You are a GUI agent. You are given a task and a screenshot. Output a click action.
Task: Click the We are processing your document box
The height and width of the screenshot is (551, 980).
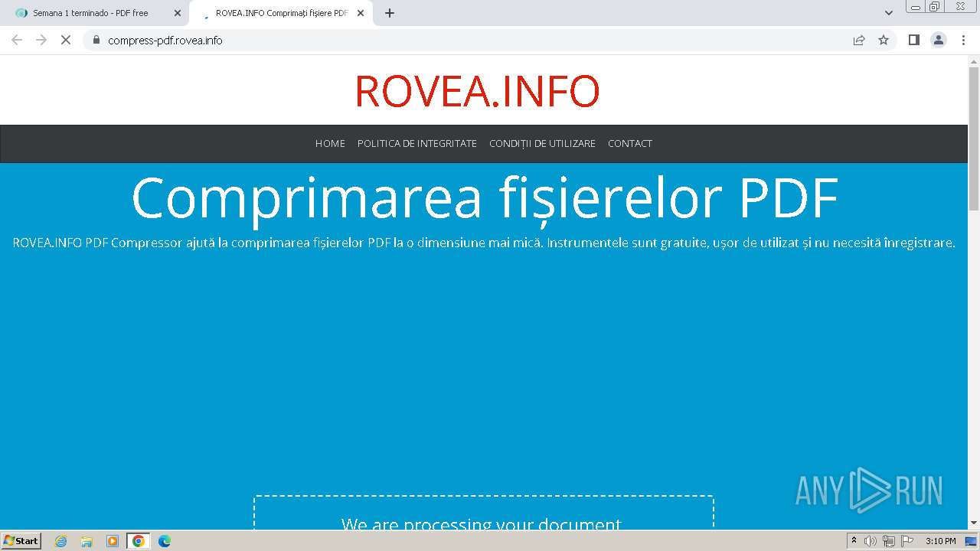484,513
